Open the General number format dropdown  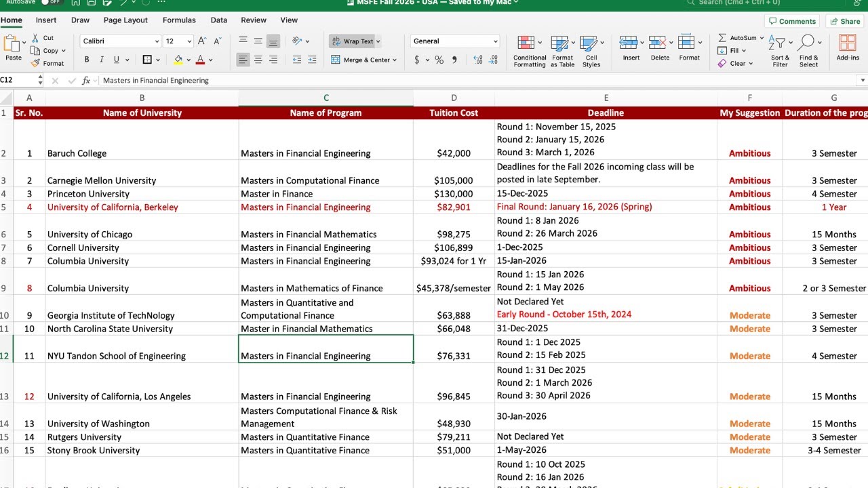pyautogui.click(x=495, y=41)
